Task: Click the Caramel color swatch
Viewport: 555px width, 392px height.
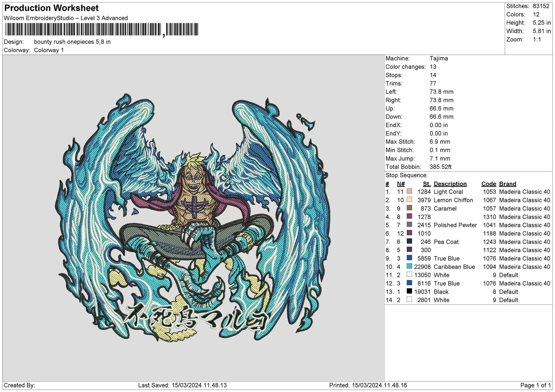Action: (x=409, y=208)
